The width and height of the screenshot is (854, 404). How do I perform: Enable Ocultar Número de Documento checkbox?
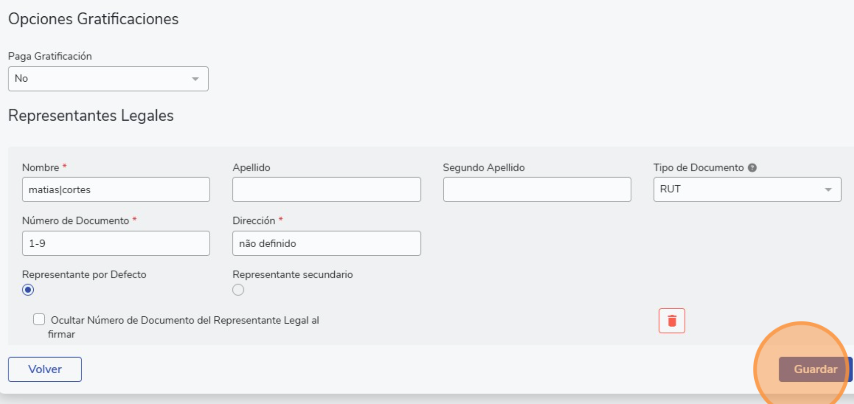click(x=39, y=320)
